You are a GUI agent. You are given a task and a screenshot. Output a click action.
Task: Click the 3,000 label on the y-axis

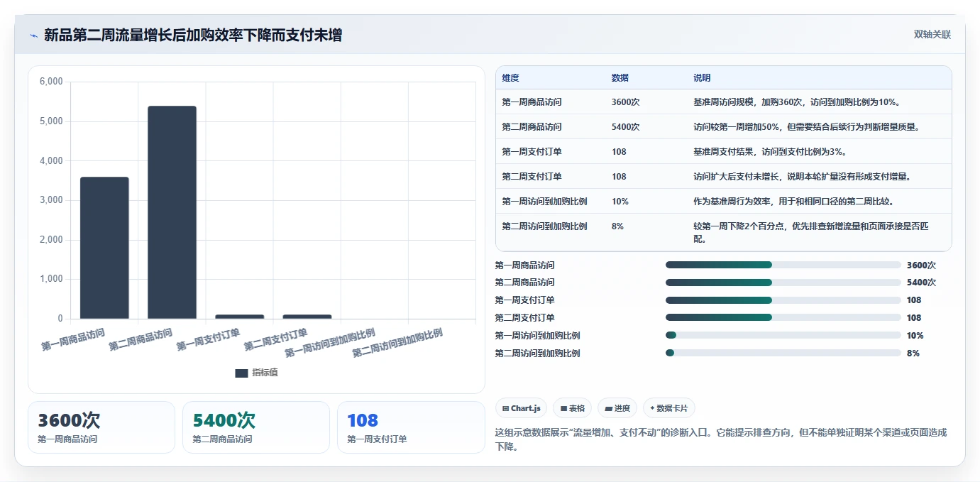coord(50,200)
